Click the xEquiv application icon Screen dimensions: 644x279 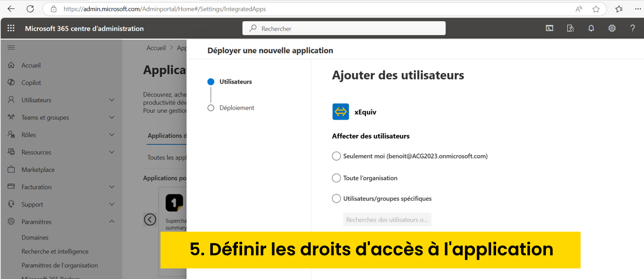pos(341,112)
